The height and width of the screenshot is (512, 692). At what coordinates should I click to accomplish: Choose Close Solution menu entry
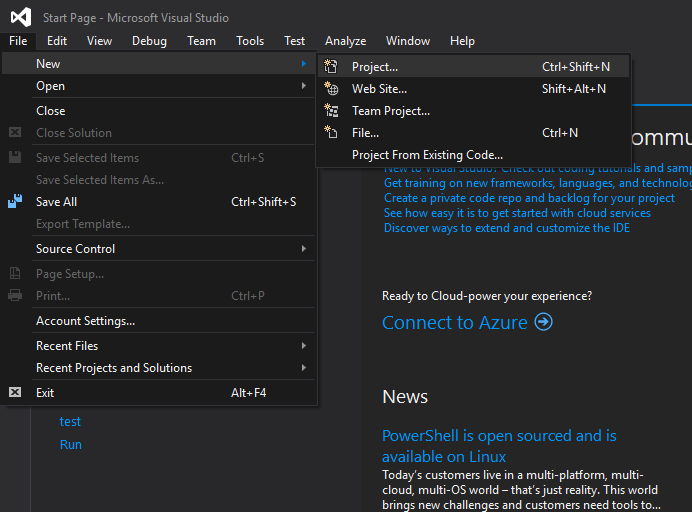coord(159,133)
